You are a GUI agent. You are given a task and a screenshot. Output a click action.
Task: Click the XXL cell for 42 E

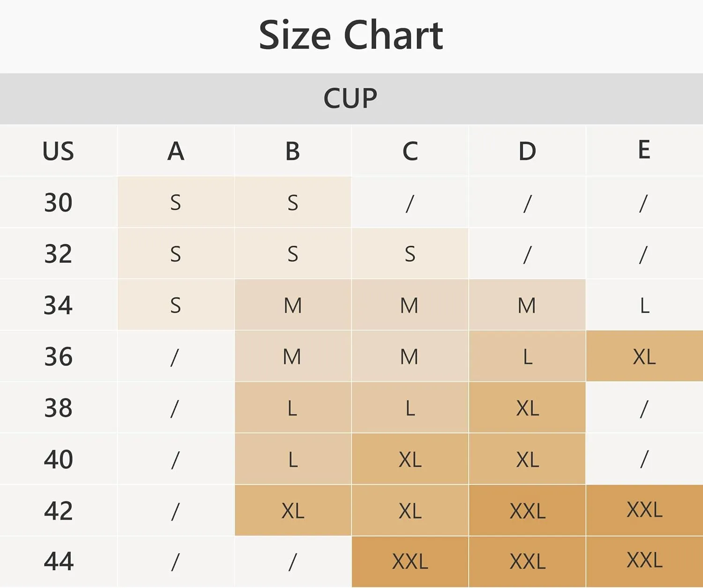[644, 510]
